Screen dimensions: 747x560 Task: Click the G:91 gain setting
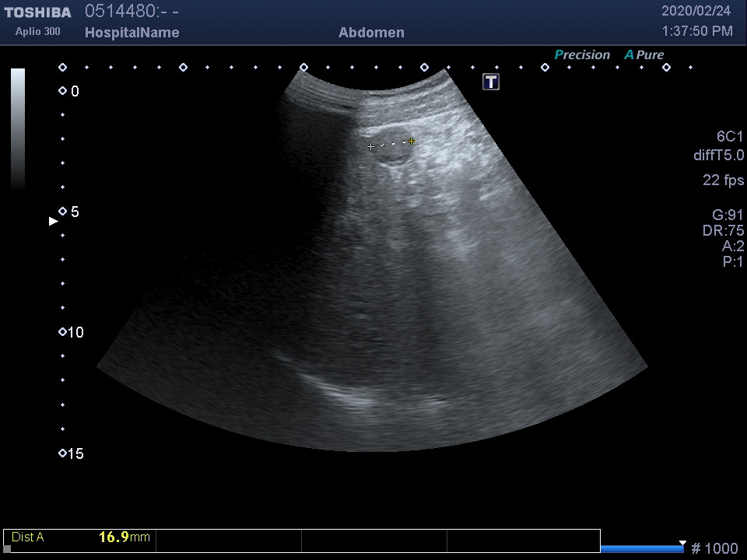tap(728, 215)
